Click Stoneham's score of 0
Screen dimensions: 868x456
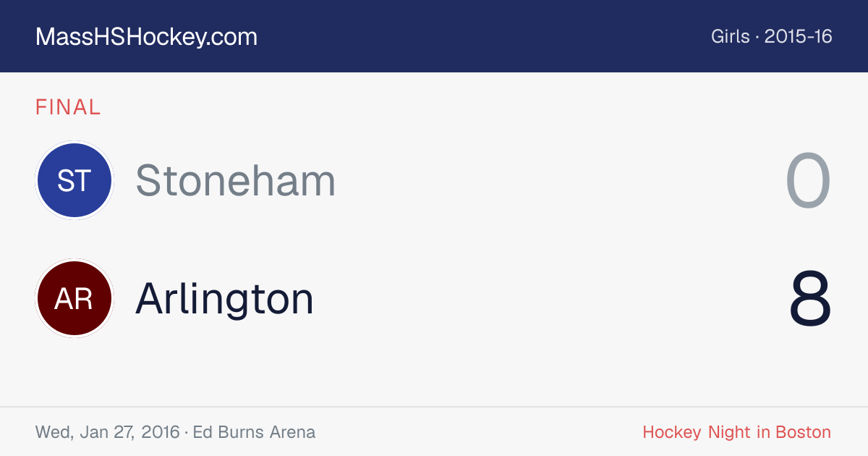tap(809, 181)
